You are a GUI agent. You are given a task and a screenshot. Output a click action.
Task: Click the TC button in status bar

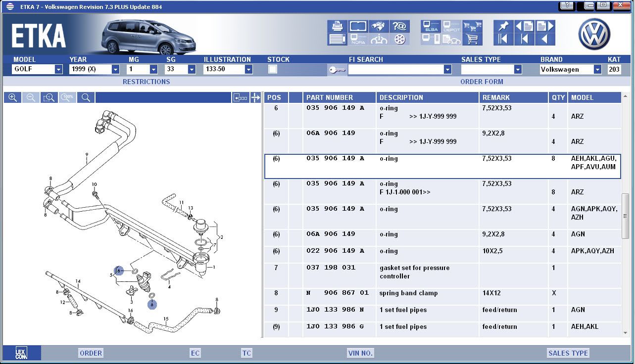(246, 353)
